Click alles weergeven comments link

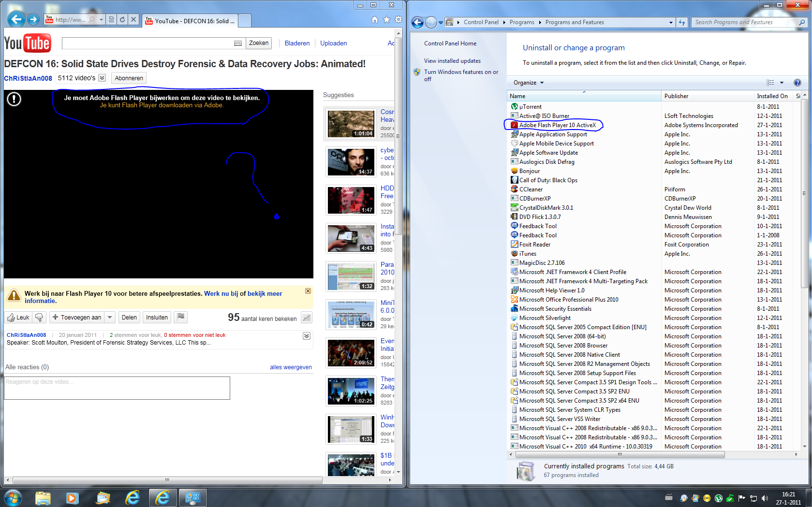coord(291,367)
